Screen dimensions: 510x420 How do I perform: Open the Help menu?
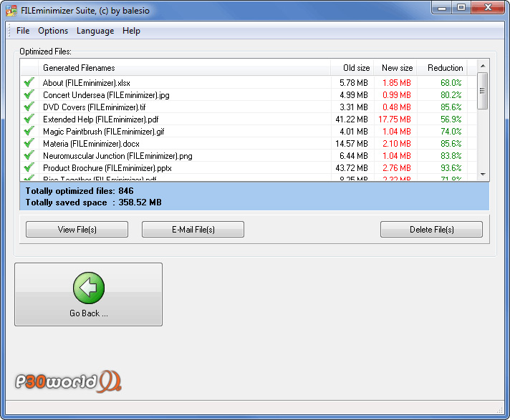pyautogui.click(x=131, y=31)
